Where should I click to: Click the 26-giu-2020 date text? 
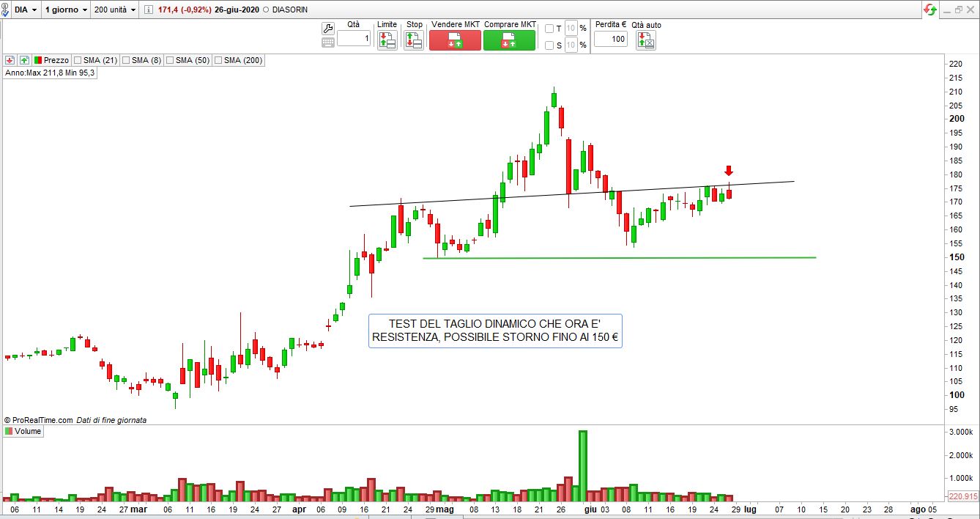[x=238, y=10]
